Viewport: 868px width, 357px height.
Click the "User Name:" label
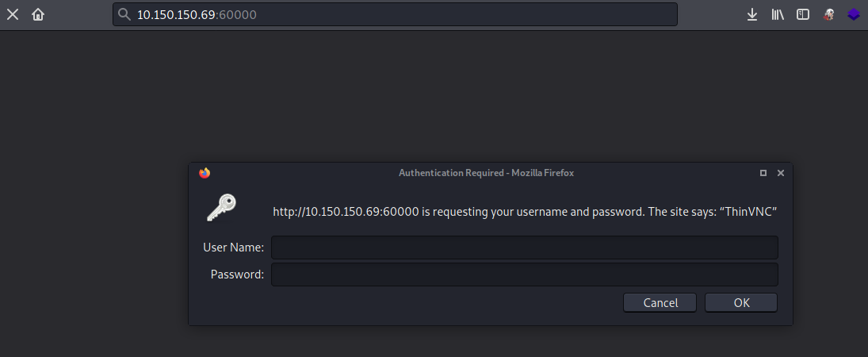[x=233, y=248]
